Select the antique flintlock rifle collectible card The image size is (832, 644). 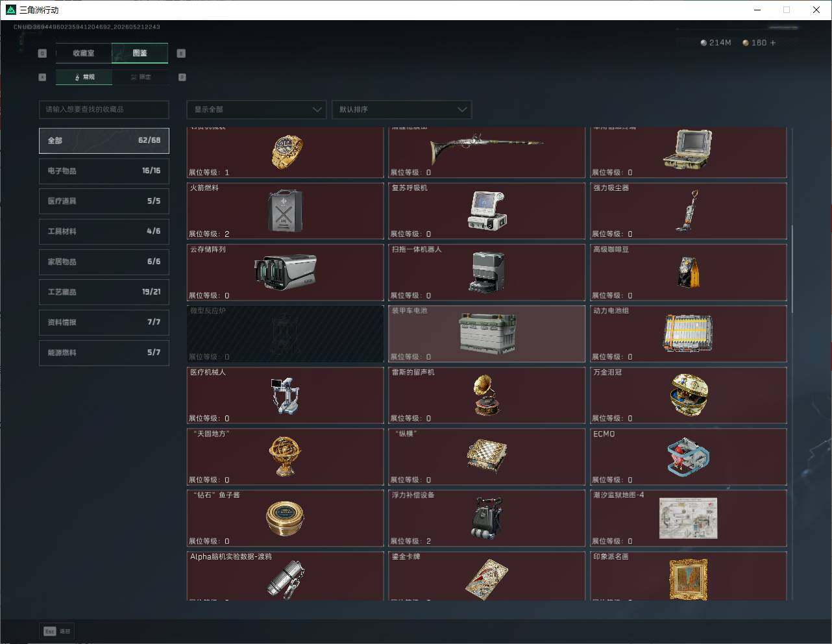tap(487, 153)
